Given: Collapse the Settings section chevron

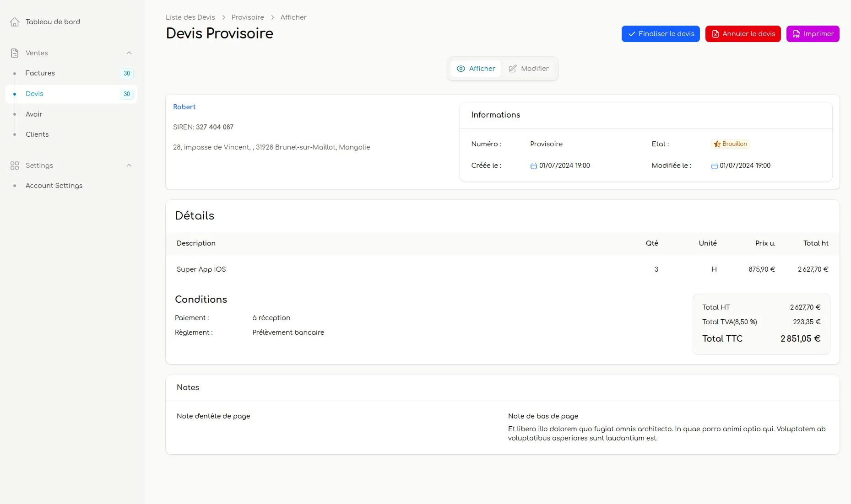Looking at the screenshot, I should pos(129,166).
